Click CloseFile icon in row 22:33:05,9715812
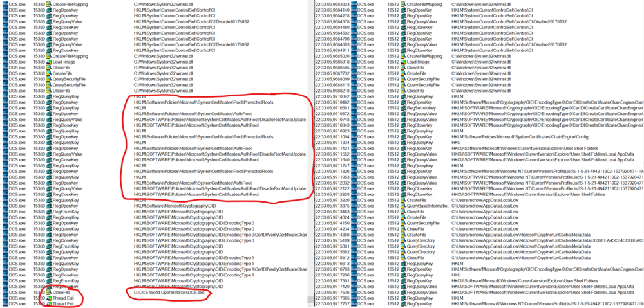Screen dimensions: 644x308 (x=403, y=258)
